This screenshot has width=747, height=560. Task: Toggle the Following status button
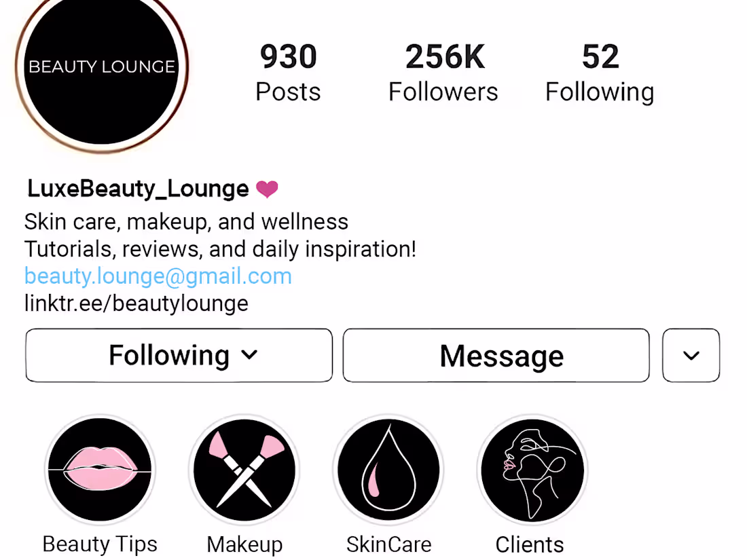click(179, 355)
